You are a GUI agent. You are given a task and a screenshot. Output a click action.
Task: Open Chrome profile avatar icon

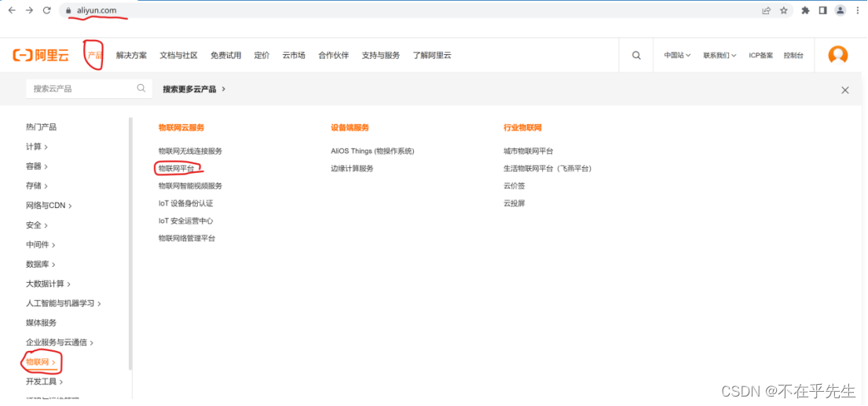click(841, 10)
